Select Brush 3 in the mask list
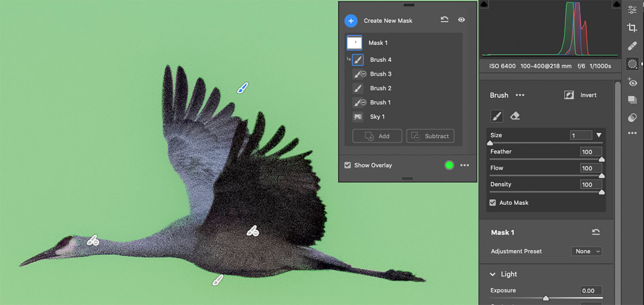 tap(380, 74)
